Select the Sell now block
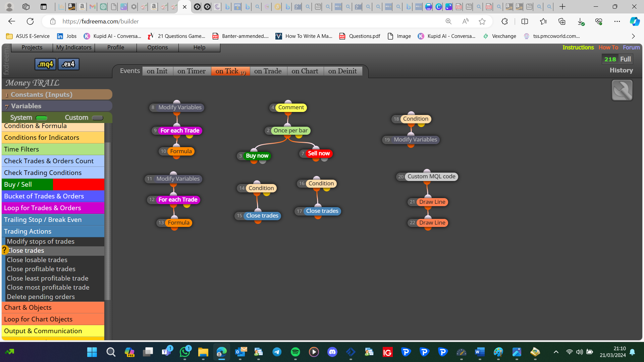 [x=319, y=153]
